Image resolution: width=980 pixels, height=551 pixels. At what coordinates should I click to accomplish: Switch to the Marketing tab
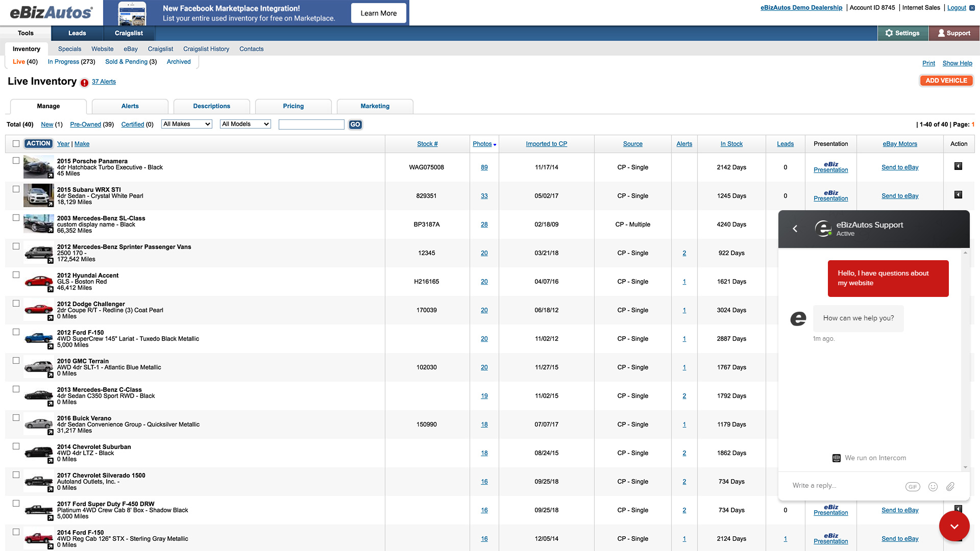375,106
